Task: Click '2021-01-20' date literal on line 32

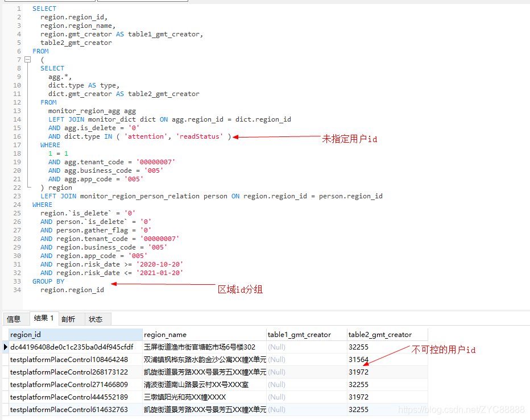Action: click(x=160, y=272)
